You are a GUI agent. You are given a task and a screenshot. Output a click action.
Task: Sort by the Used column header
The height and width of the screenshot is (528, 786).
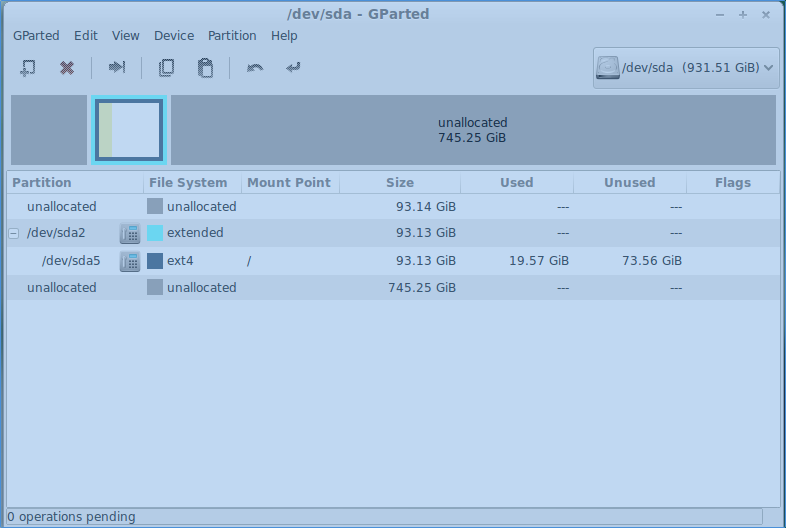pyautogui.click(x=517, y=183)
